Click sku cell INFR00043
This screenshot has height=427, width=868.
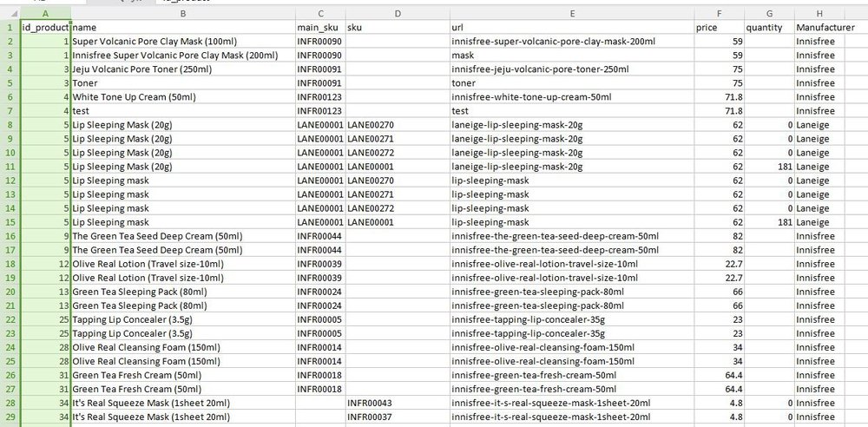coord(398,403)
